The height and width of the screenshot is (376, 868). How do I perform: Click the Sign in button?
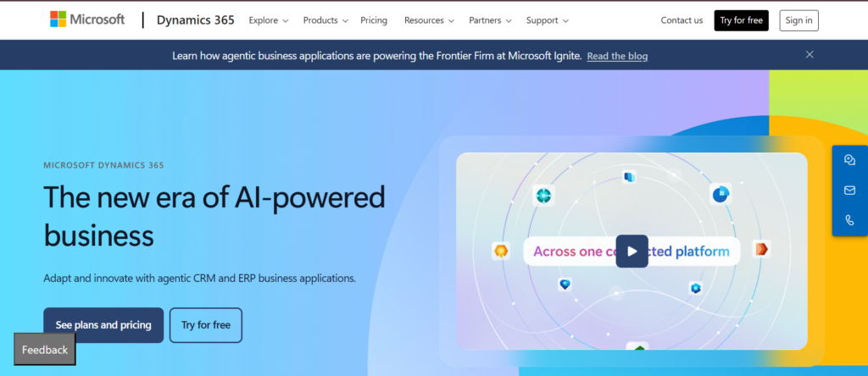(798, 20)
